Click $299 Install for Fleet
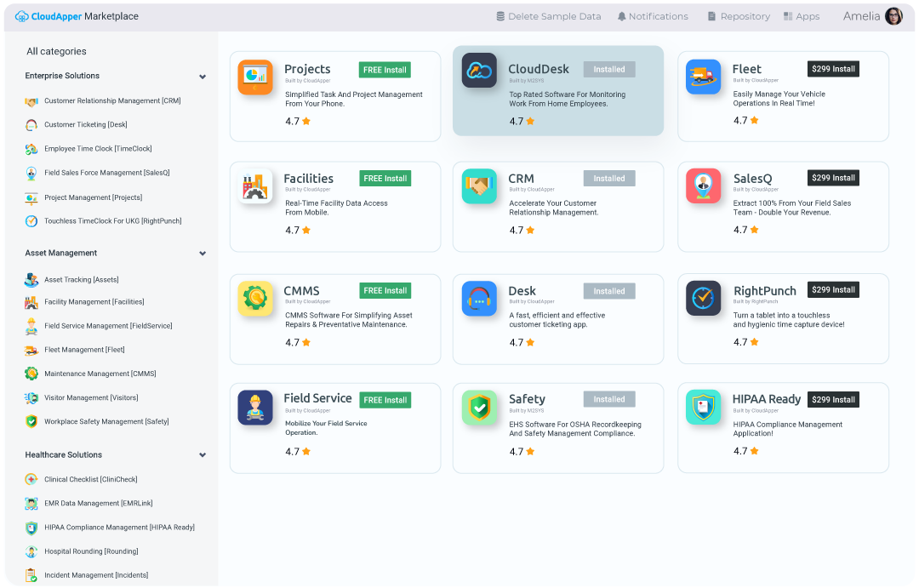The width and height of the screenshot is (919, 588). (833, 69)
